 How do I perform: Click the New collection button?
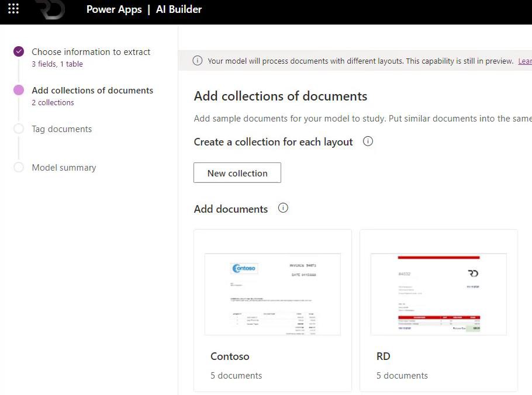pyautogui.click(x=237, y=172)
